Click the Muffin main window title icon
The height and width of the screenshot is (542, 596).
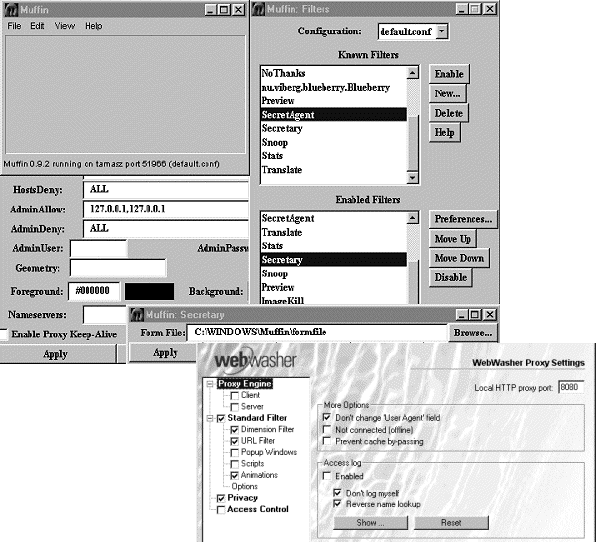coord(11,10)
